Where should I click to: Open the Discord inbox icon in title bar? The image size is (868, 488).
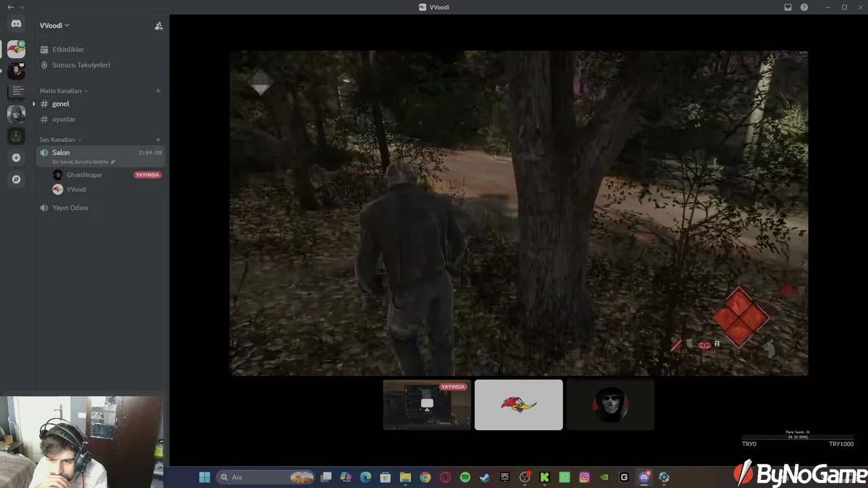point(788,7)
